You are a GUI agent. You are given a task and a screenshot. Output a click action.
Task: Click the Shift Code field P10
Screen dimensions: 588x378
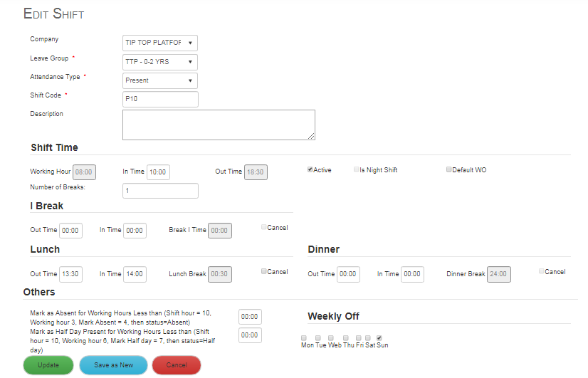click(x=160, y=99)
